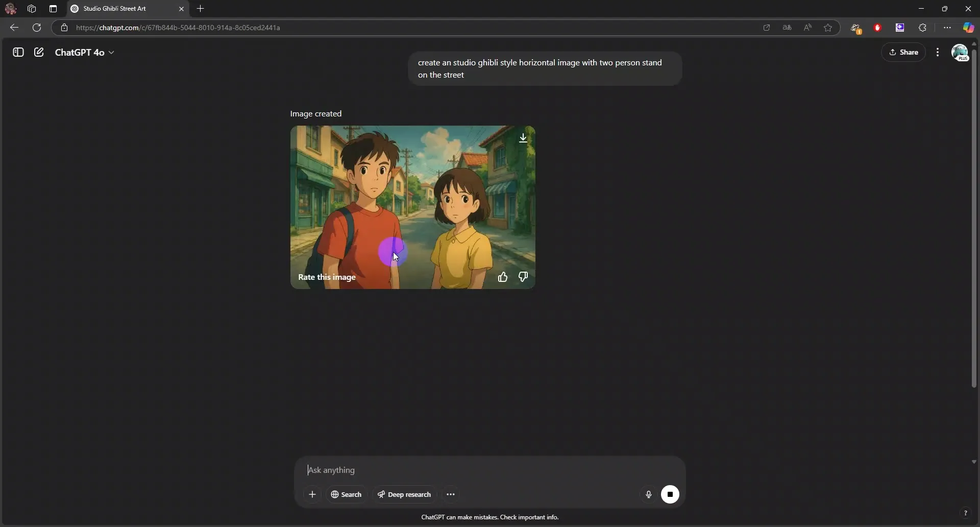This screenshot has width=980, height=527.
Task: Toggle the ChatGPT sidebar panel
Action: [x=18, y=52]
